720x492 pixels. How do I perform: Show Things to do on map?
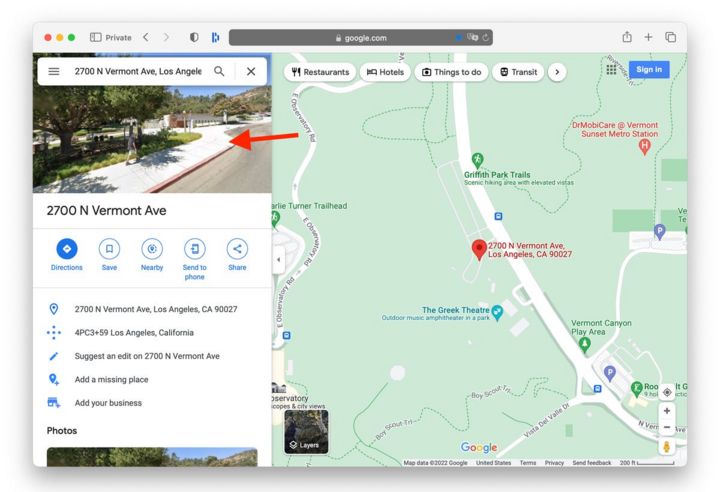(x=451, y=72)
